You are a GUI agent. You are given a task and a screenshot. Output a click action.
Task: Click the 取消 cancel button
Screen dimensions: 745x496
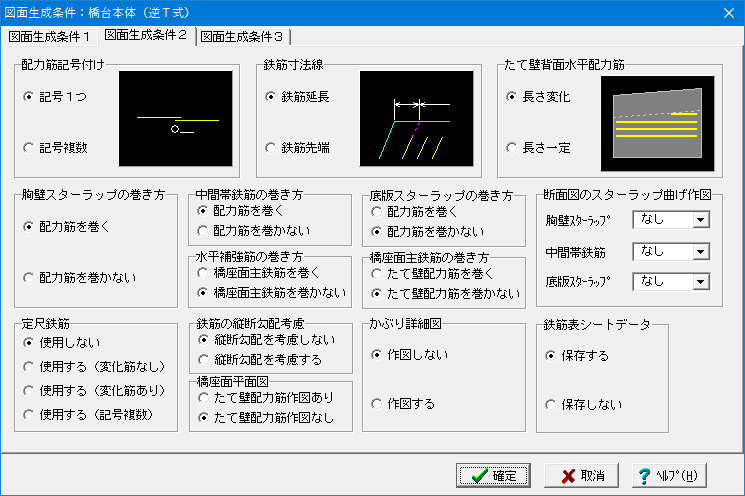581,476
